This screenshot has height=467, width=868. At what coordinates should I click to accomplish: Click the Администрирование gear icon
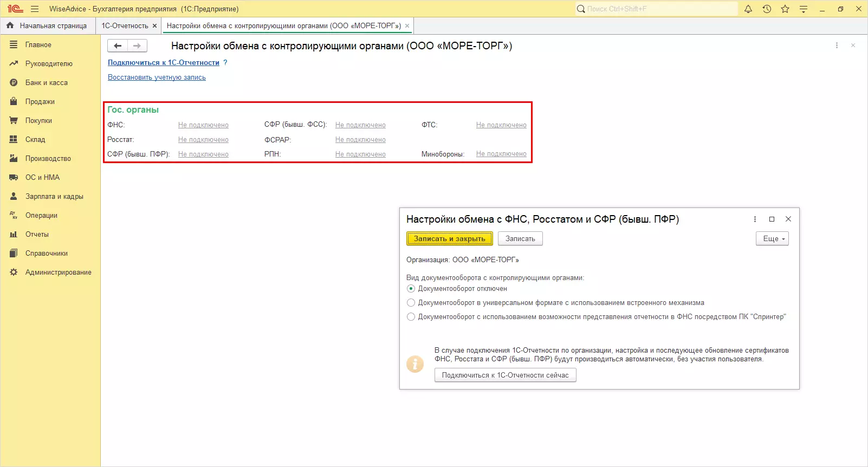[x=14, y=273]
